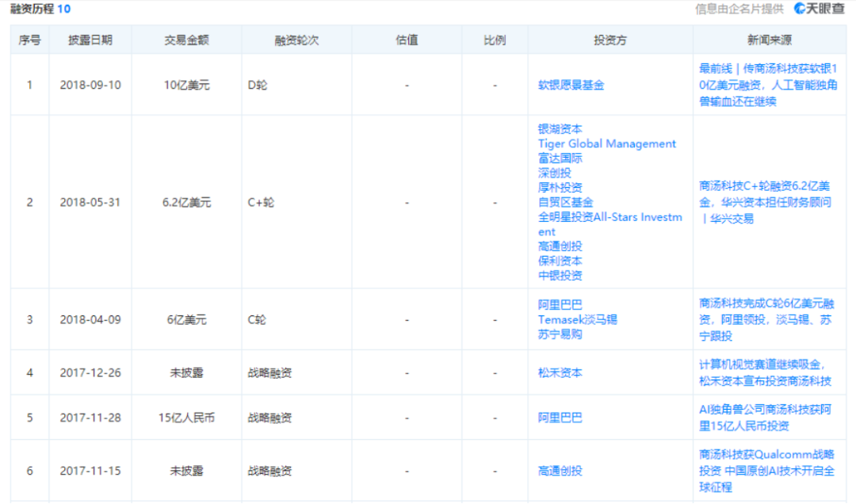The height and width of the screenshot is (504, 856).
Task: Click the 融资轮次 column header
Action: 296,40
